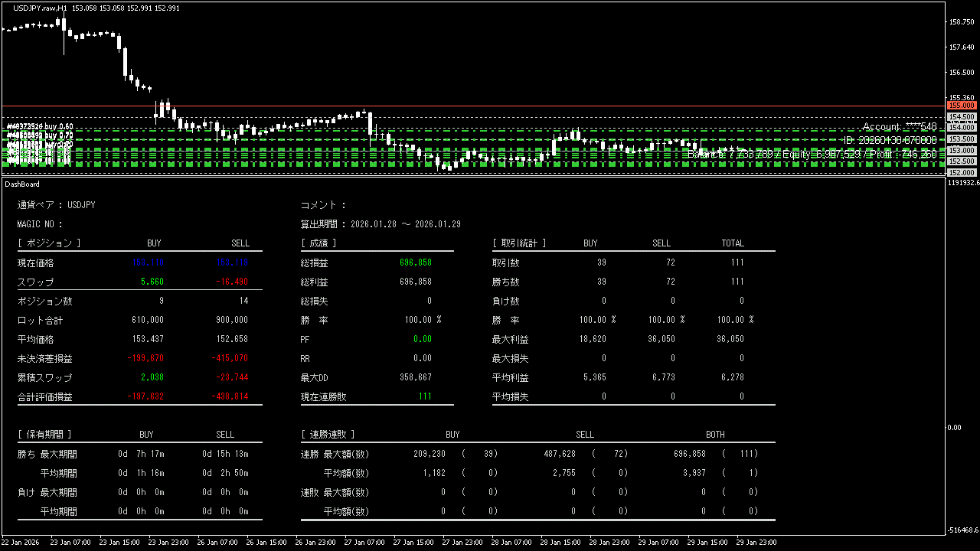Click the ID 20260130-070000 label
Image resolution: width=980 pixels, height=551 pixels.
pyautogui.click(x=889, y=140)
